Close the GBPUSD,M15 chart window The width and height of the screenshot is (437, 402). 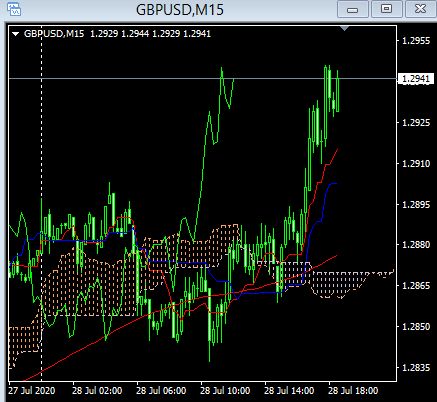(420, 9)
